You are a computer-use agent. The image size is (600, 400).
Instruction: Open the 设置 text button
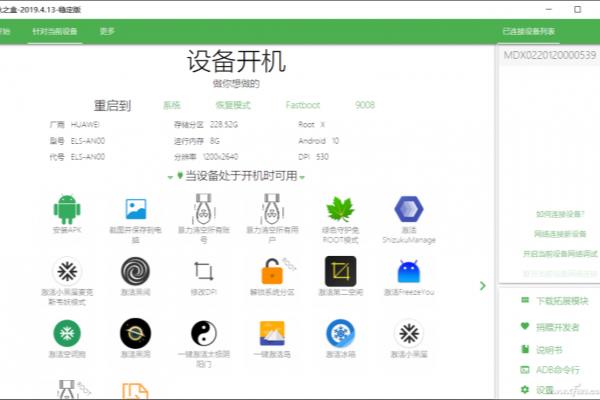(x=545, y=390)
